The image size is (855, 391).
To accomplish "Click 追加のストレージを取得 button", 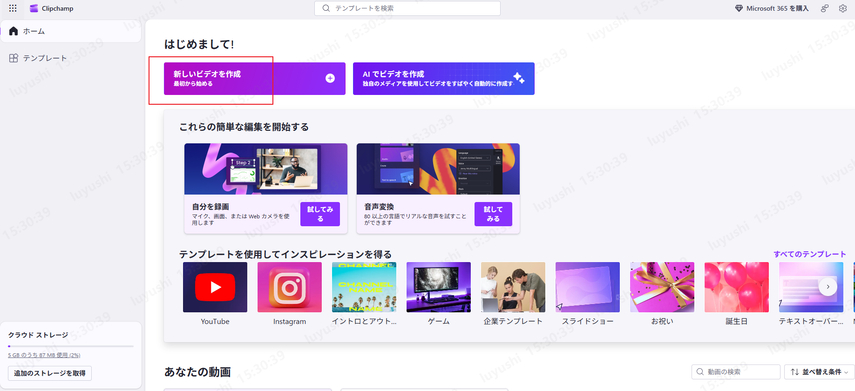I will pyautogui.click(x=50, y=373).
